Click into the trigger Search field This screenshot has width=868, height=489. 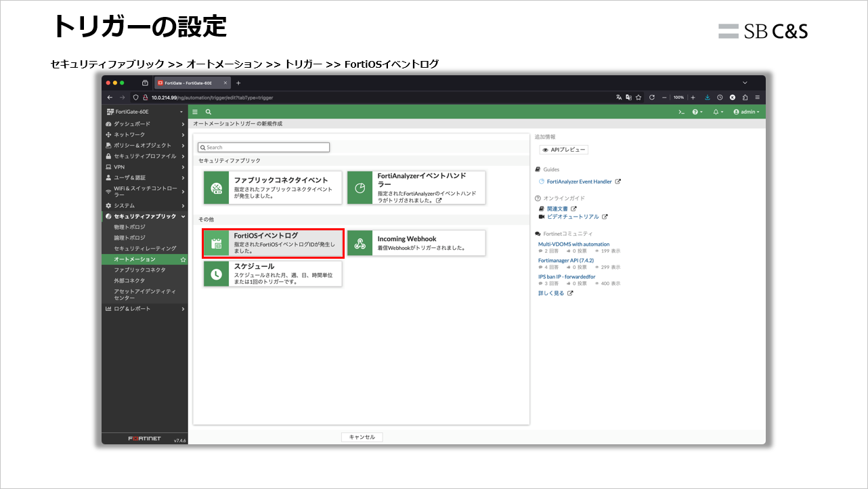[263, 147]
